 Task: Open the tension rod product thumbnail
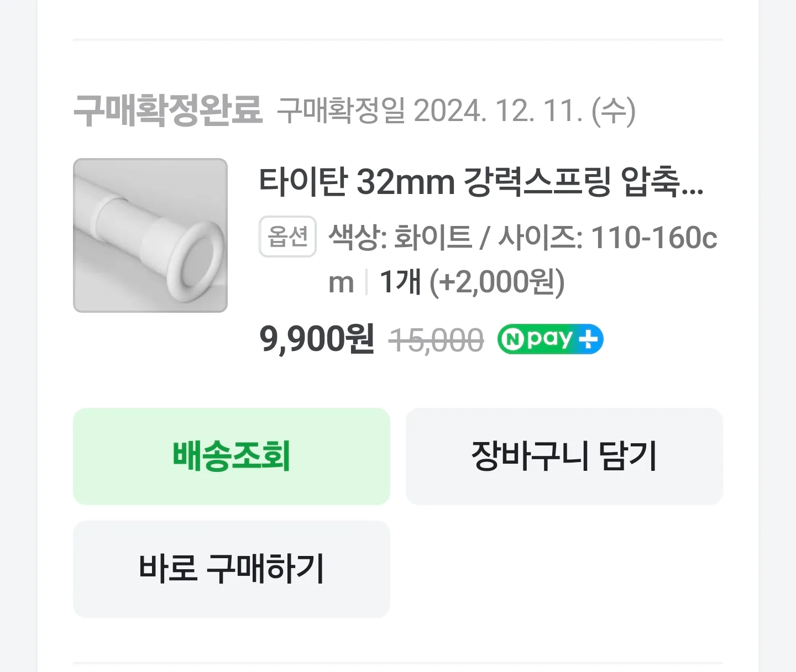pos(150,235)
